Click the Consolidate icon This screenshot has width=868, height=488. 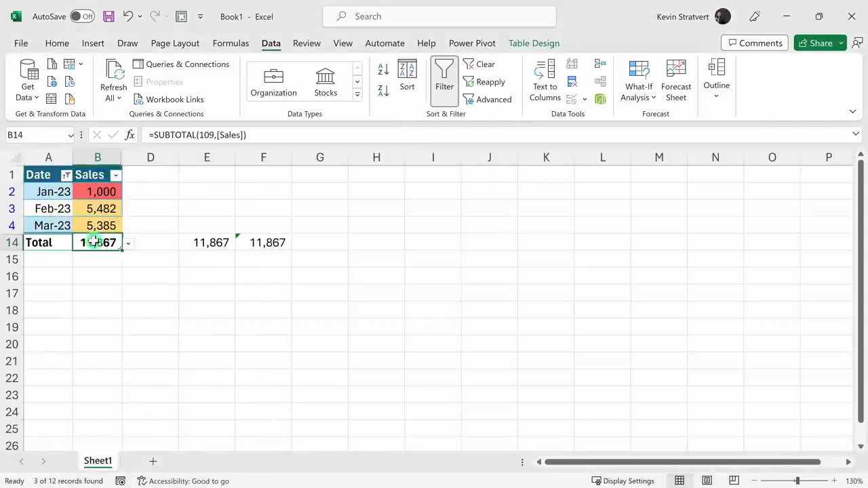coord(600,64)
